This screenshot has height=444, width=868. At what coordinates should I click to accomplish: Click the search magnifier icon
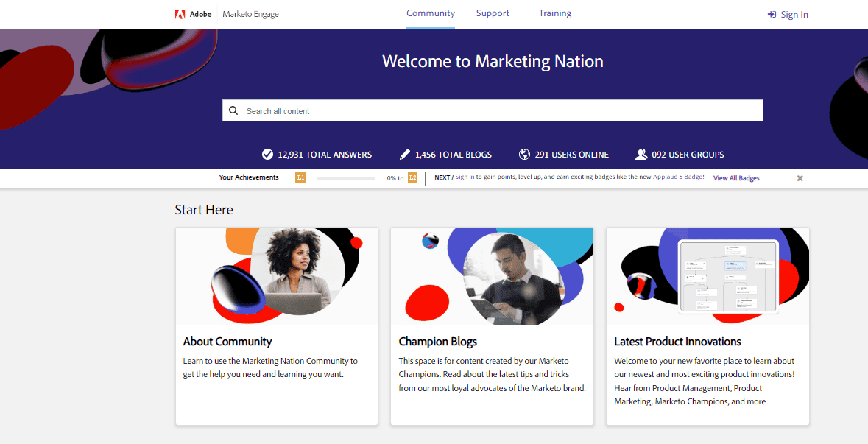click(233, 110)
